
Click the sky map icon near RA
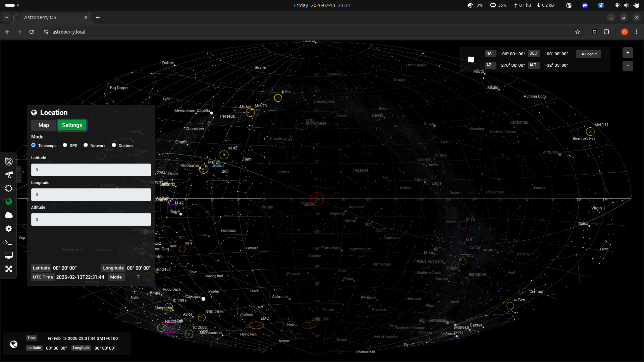coord(471,59)
